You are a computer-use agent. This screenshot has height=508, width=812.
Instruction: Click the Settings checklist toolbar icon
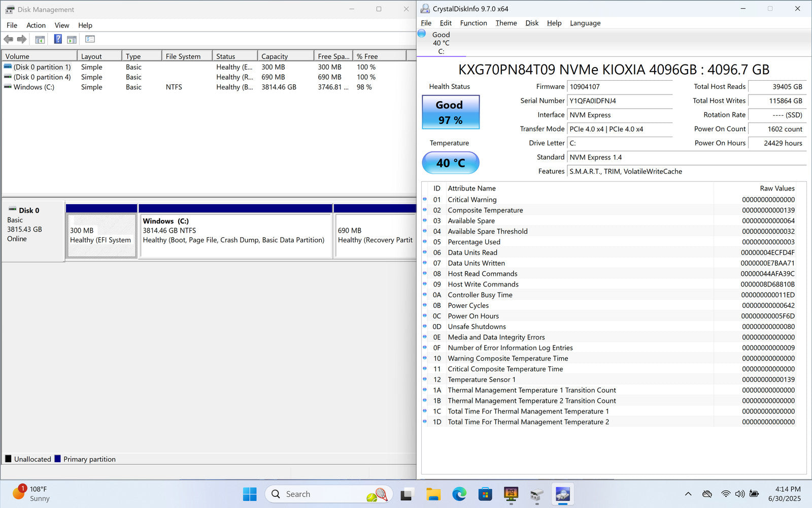pos(90,39)
